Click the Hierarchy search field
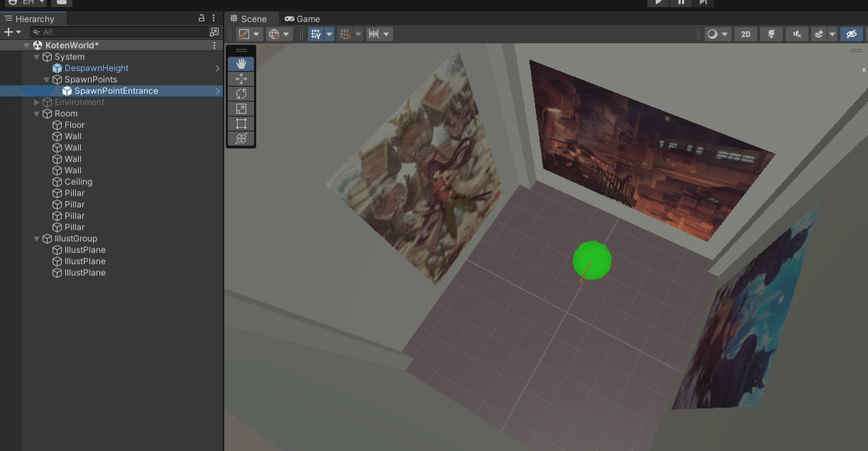The width and height of the screenshot is (868, 451). pos(119,32)
